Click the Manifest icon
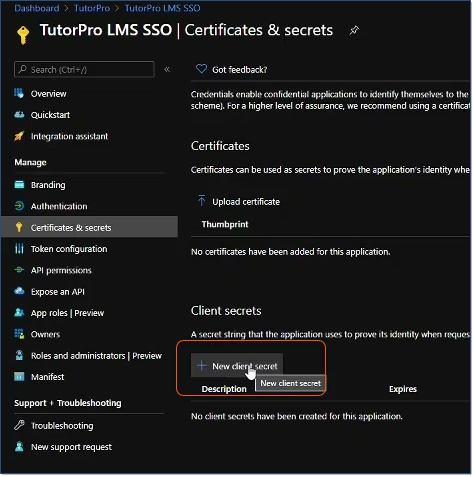Screen dimensions: 474x477 [19, 377]
